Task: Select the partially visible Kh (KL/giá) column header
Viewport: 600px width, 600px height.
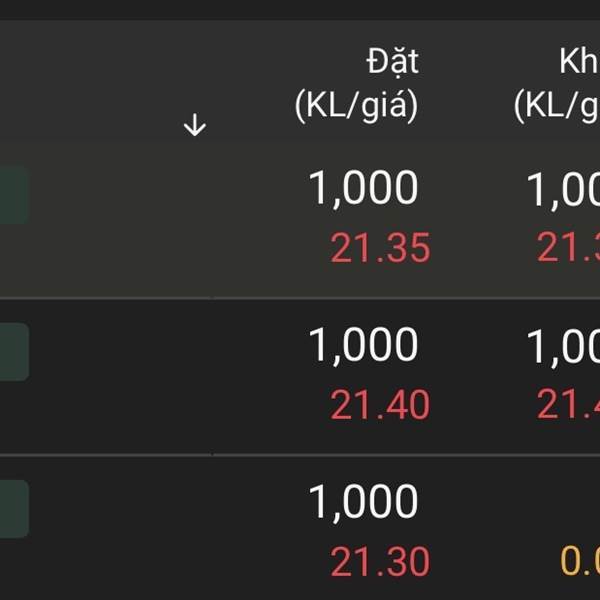Action: (x=558, y=84)
